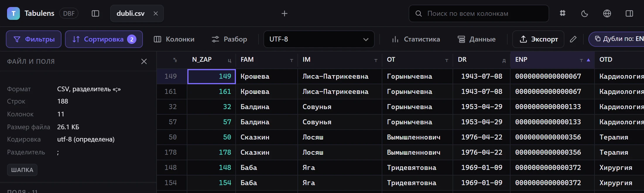644x193 pixels.
Task: Open the Колонки columns menu
Action: (174, 39)
